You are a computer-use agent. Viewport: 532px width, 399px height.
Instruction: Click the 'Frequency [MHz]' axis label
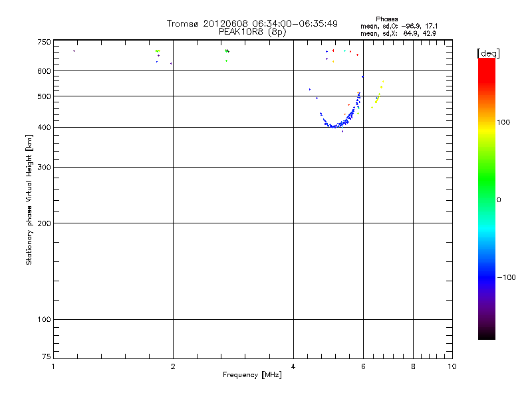(x=252, y=375)
